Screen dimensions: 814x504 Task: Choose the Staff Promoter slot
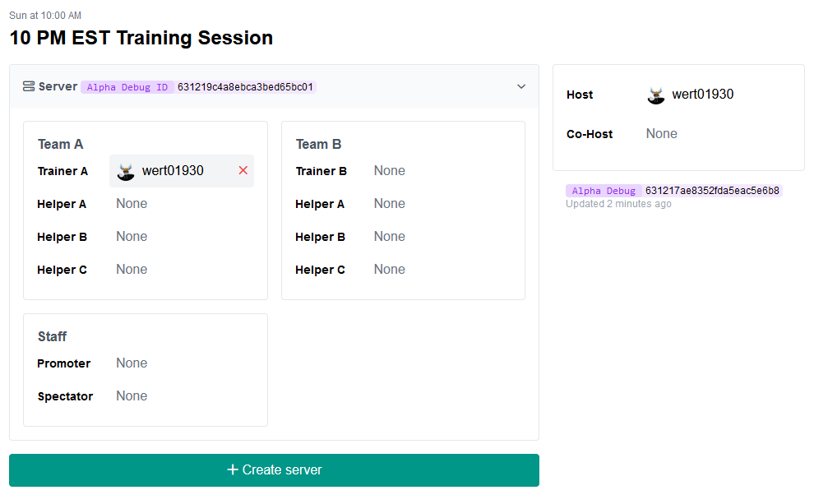(x=132, y=363)
